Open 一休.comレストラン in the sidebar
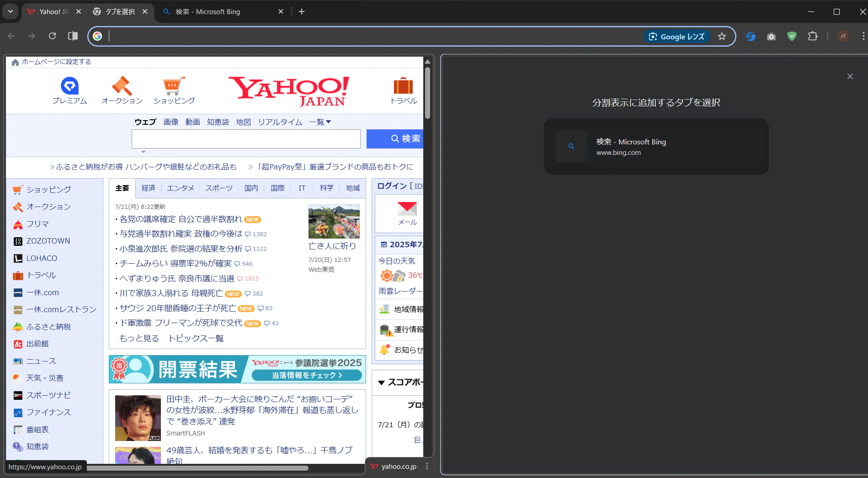 click(61, 309)
